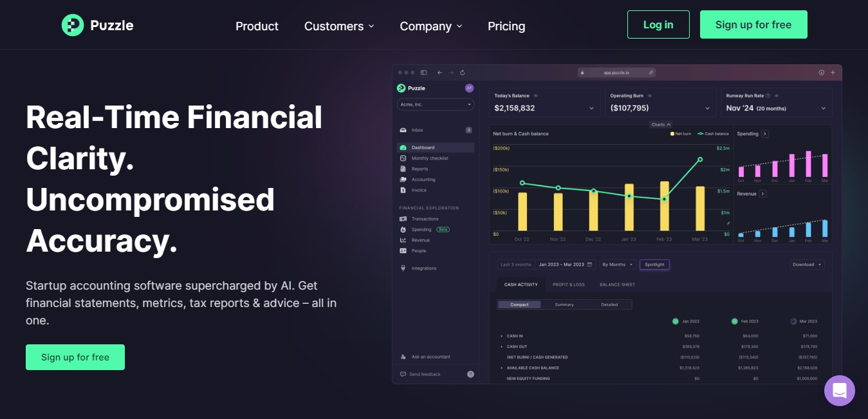This screenshot has width=868, height=419.
Task: Expand the Customers dropdown menu
Action: click(x=339, y=26)
